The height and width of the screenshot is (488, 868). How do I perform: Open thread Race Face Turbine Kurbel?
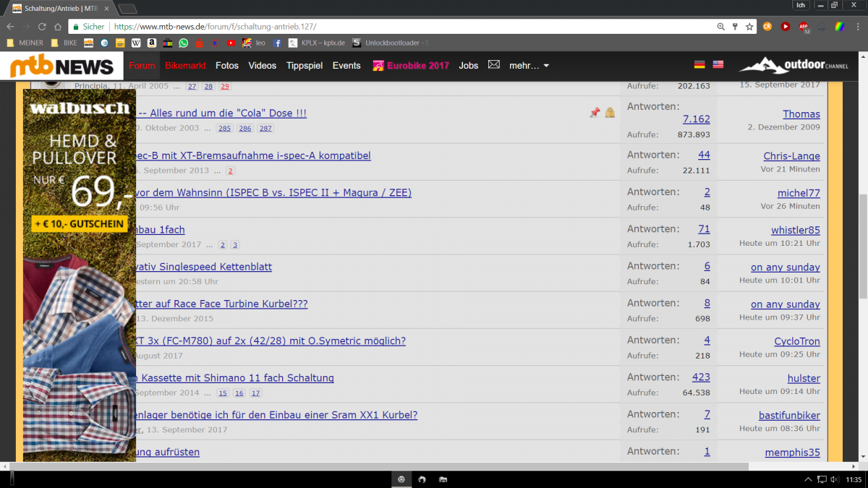222,304
